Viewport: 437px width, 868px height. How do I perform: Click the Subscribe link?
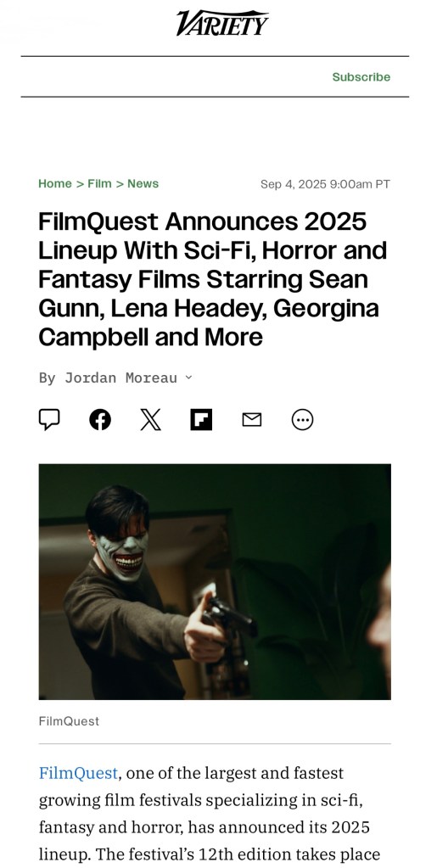361,77
